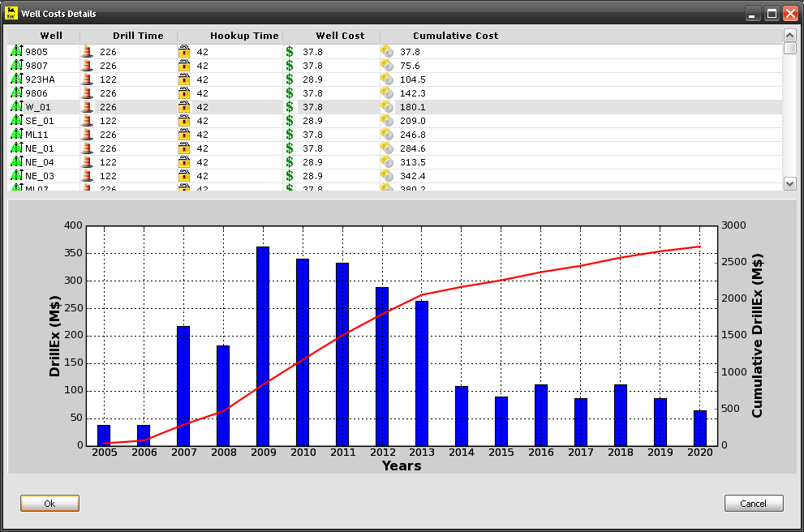This screenshot has height=532, width=804.
Task: Click the drill cone icon in 9807 row
Action: [x=88, y=66]
